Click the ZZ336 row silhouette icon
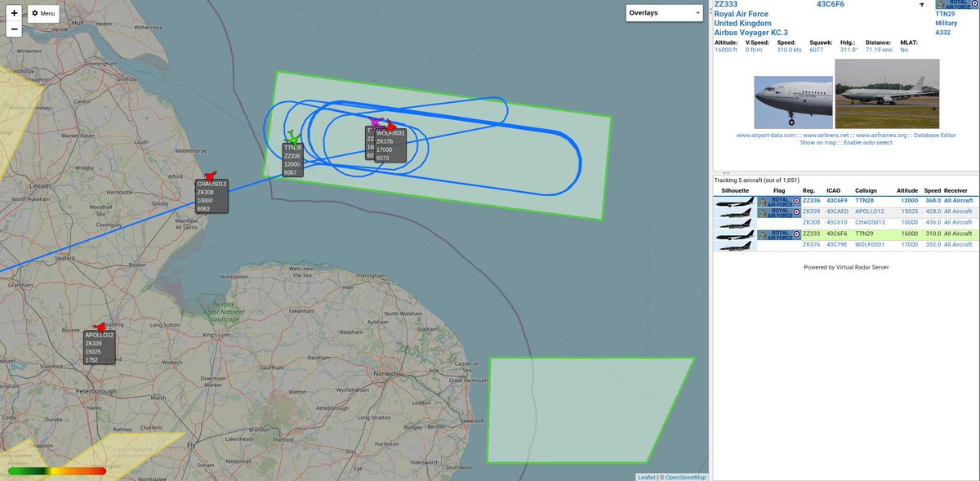980x481 pixels. 735,201
